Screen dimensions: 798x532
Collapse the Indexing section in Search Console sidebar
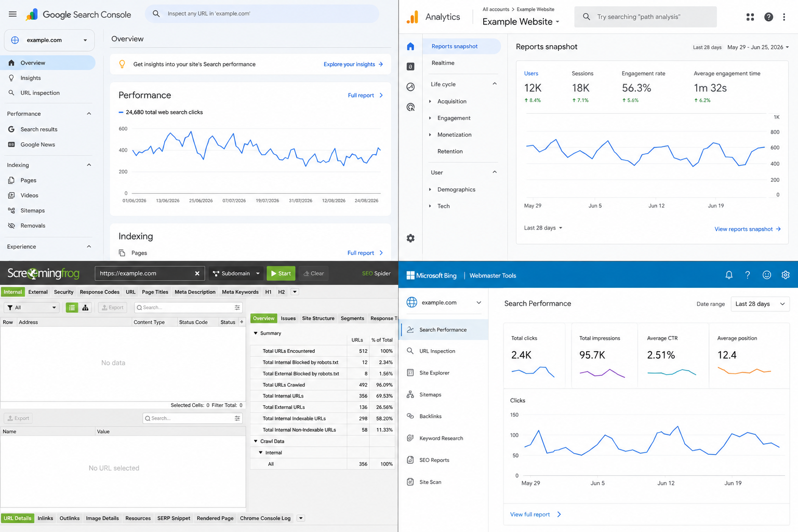(x=89, y=165)
